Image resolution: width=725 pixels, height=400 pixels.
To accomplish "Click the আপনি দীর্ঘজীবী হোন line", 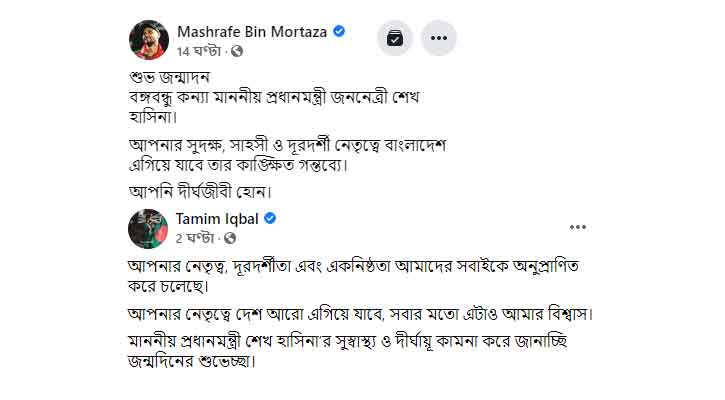I will [x=200, y=191].
